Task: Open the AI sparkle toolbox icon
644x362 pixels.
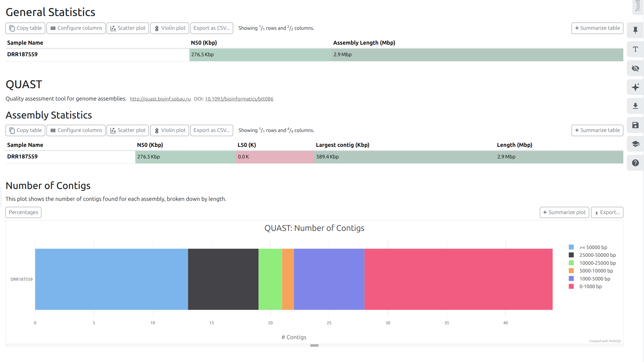Action: coord(635,87)
